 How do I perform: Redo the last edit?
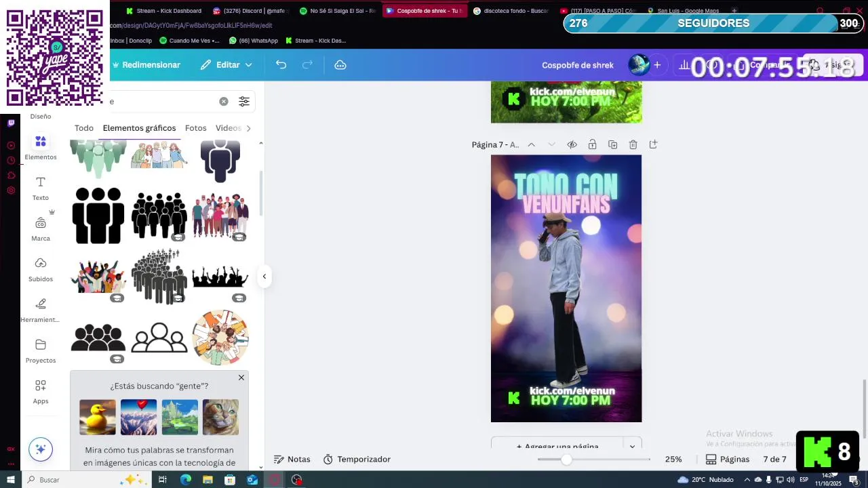pos(307,64)
